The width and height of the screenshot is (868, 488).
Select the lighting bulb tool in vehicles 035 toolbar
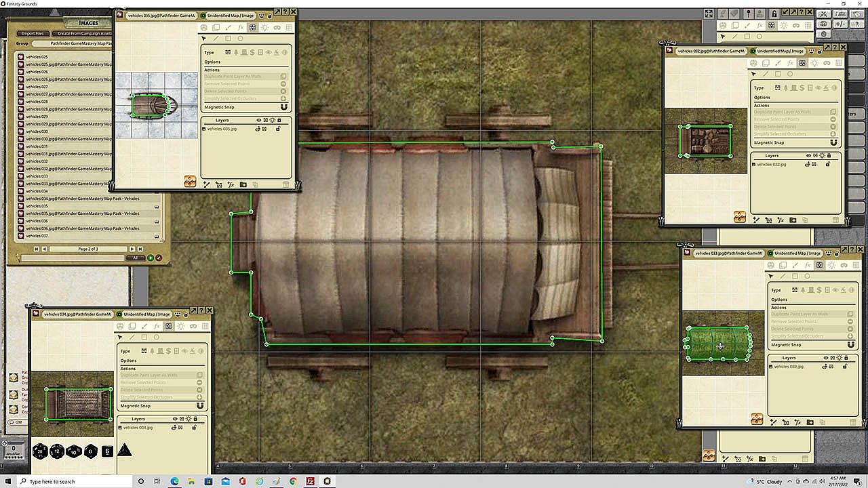(264, 27)
